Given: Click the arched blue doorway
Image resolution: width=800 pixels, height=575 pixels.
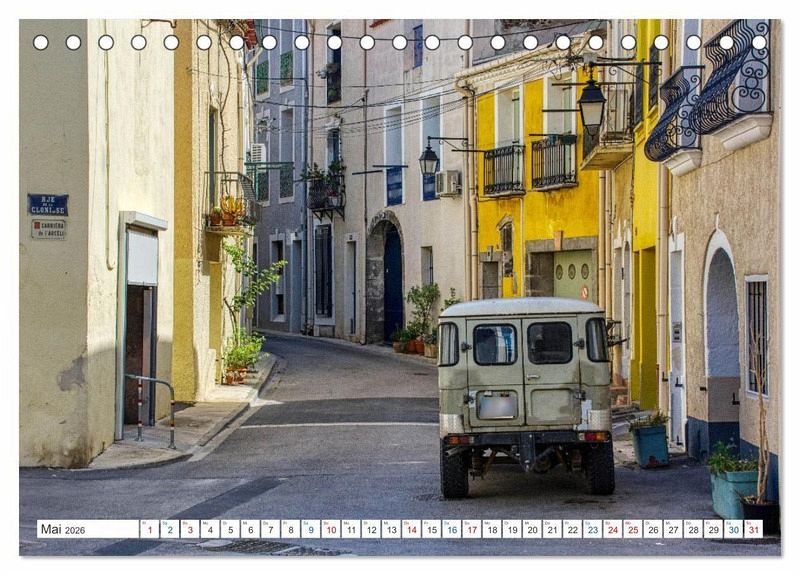Looking at the screenshot, I should [x=392, y=283].
